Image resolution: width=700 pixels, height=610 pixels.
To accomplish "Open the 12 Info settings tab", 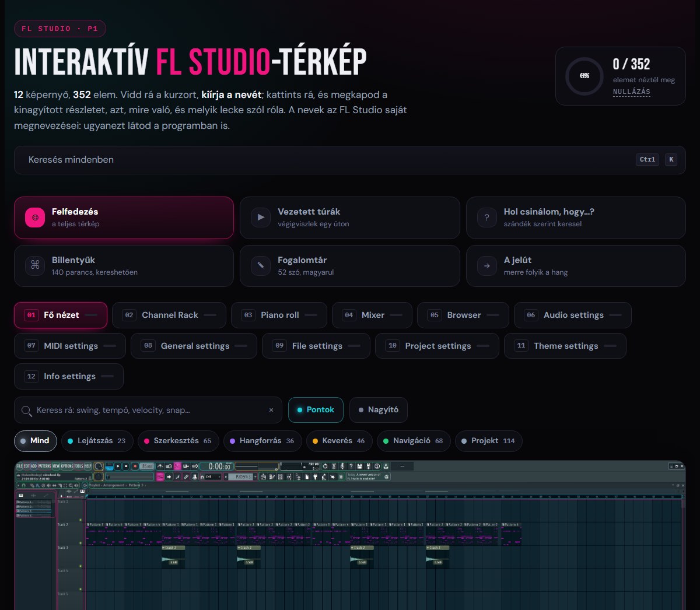I will [x=69, y=376].
